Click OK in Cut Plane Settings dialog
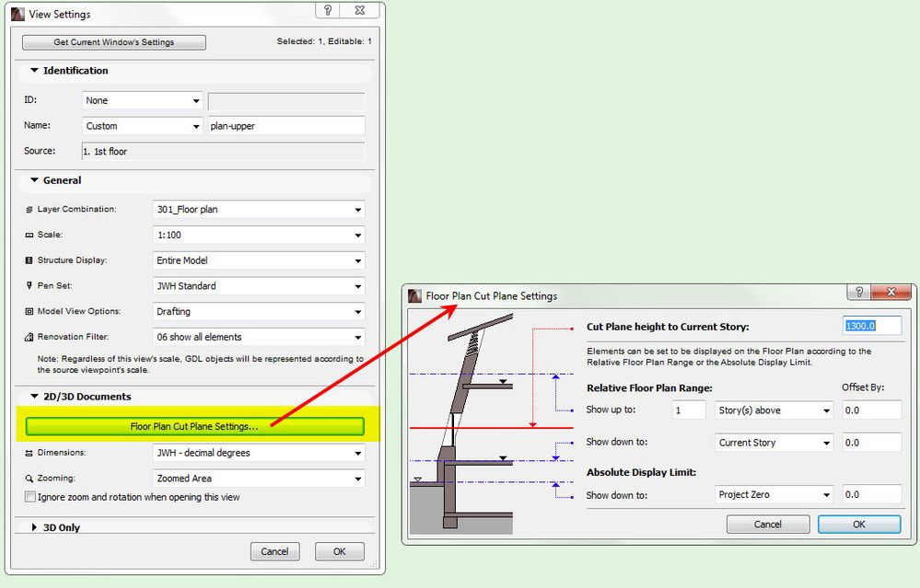The height and width of the screenshot is (588, 920). 859,525
